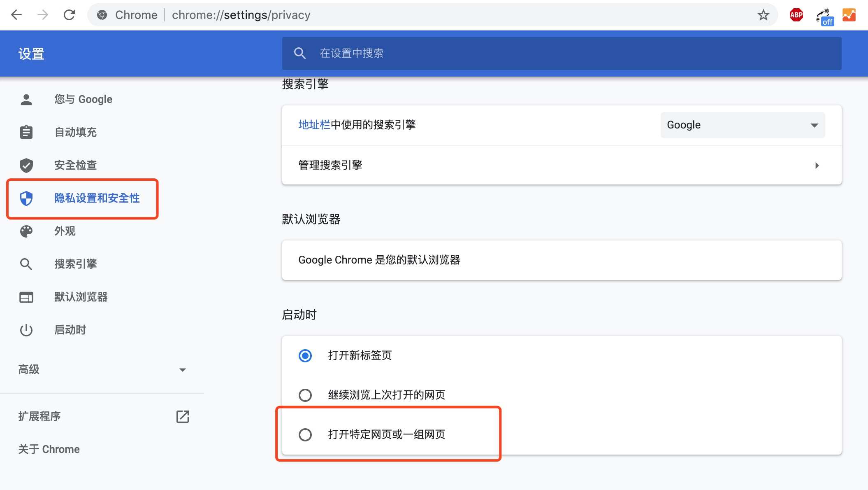Click the clipboard icon beside 自动填充
The width and height of the screenshot is (868, 490).
[26, 132]
